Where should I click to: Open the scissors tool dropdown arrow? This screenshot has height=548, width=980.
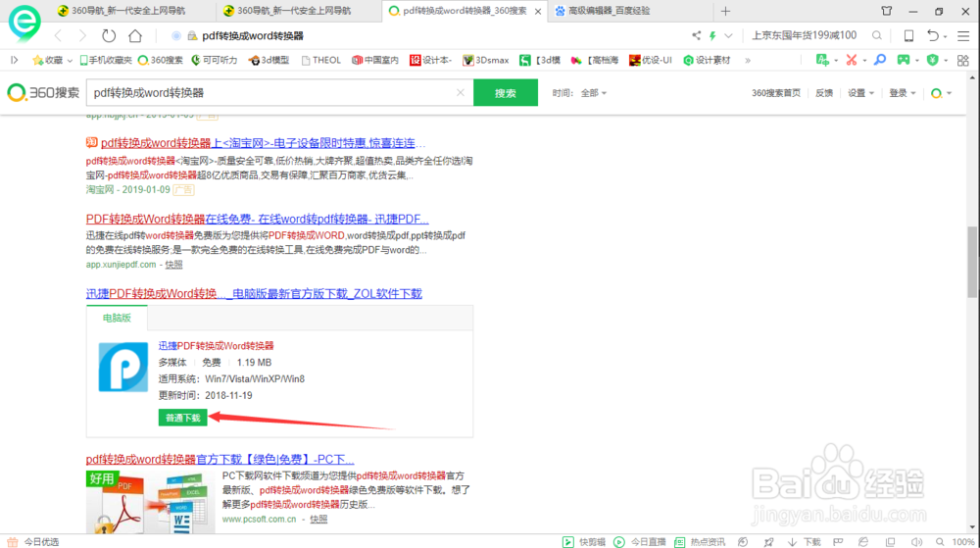click(864, 61)
